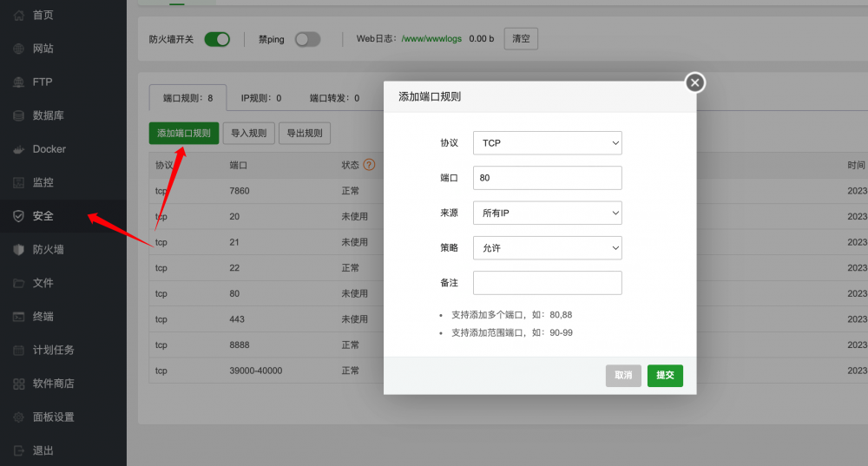Close the add port rule dialog
The image size is (868, 466).
point(694,82)
